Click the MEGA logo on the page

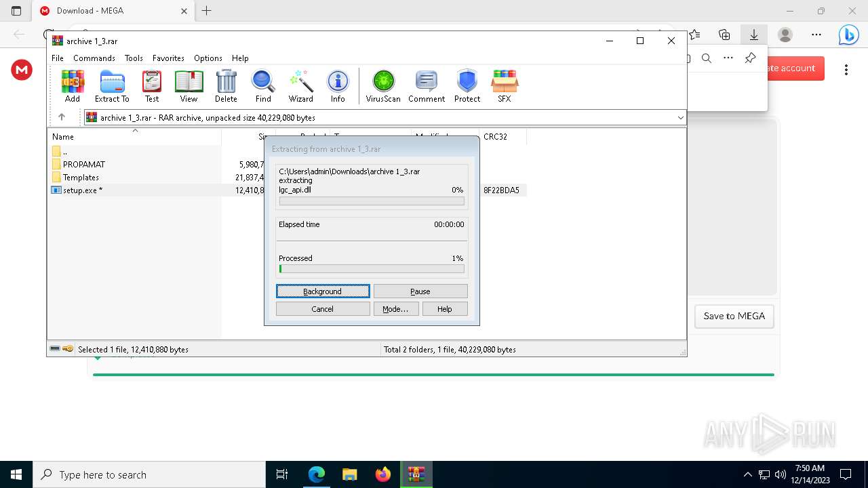click(x=22, y=70)
